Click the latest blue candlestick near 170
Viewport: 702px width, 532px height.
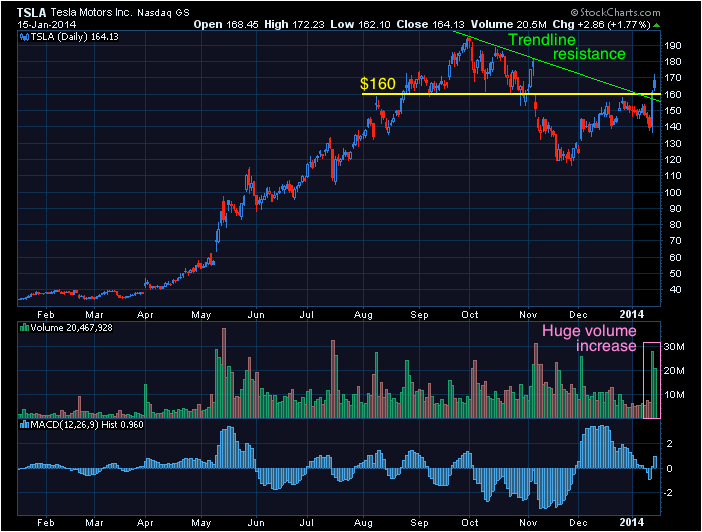pyautogui.click(x=655, y=82)
